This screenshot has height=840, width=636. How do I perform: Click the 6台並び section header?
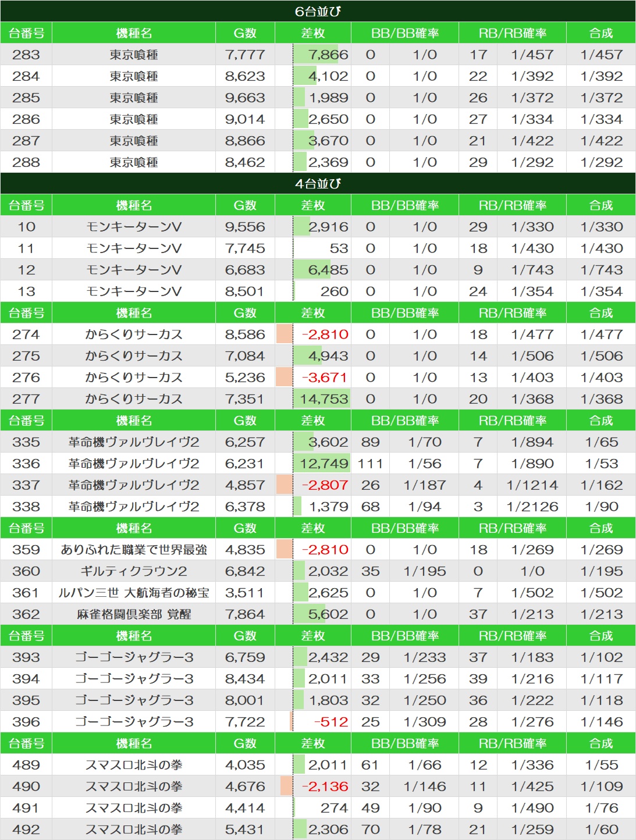point(318,11)
